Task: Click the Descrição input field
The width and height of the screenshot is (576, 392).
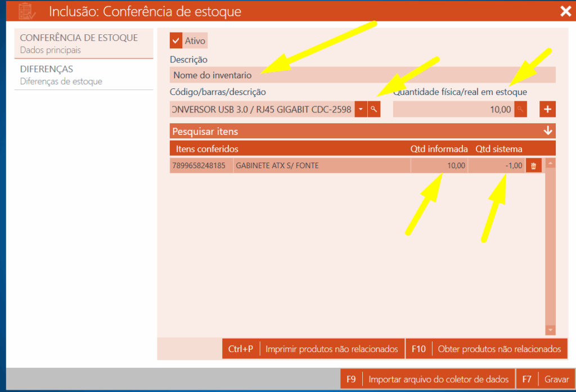Action: pos(362,75)
